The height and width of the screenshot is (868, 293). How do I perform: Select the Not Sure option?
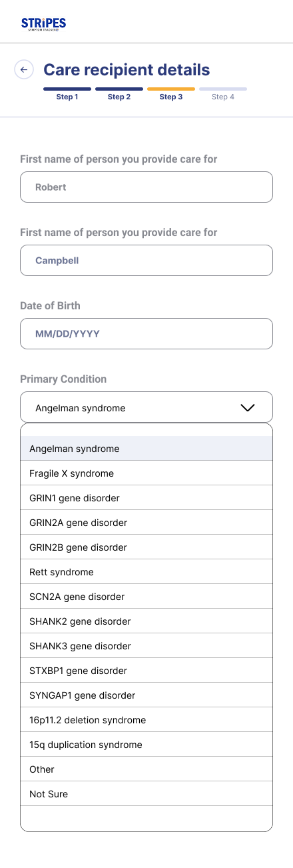(146, 794)
